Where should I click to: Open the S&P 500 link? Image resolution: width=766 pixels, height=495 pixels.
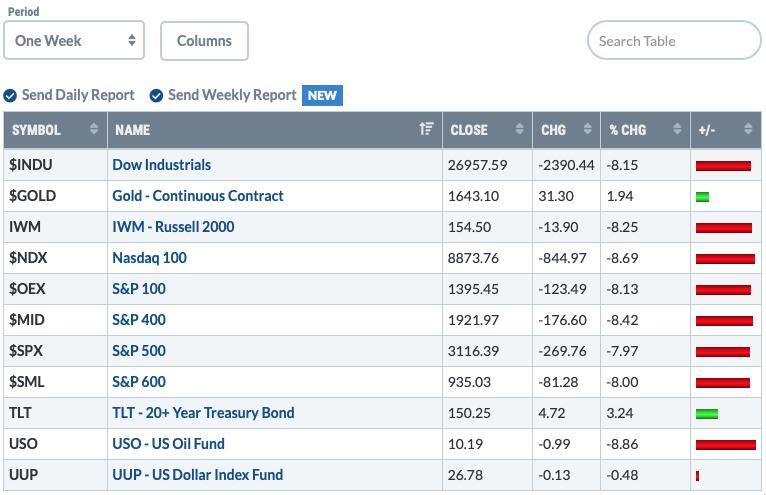coord(139,351)
